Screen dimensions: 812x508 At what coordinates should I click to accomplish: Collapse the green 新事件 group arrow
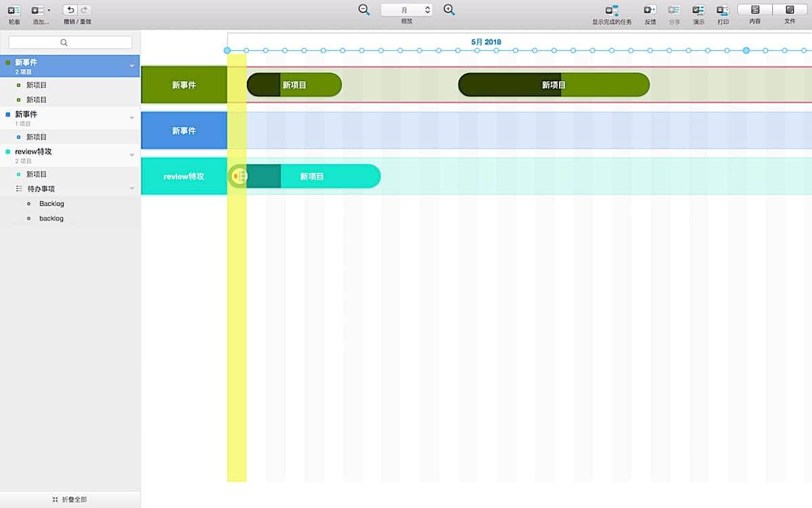click(x=132, y=66)
